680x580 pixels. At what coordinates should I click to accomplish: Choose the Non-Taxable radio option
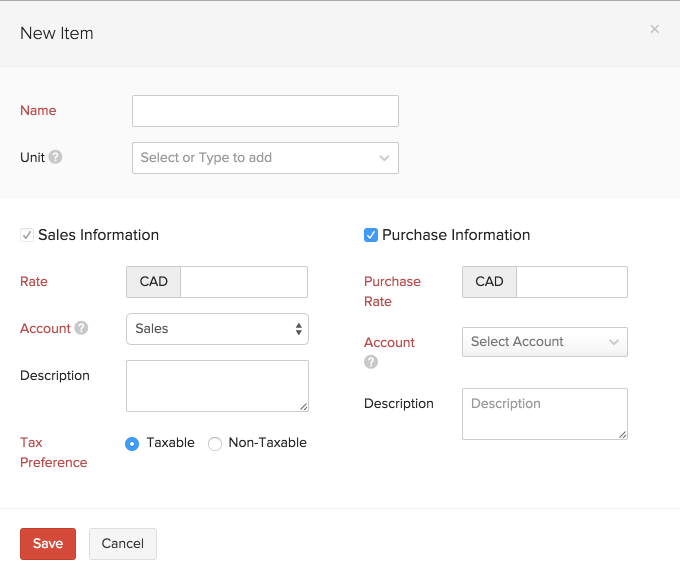pyautogui.click(x=215, y=444)
